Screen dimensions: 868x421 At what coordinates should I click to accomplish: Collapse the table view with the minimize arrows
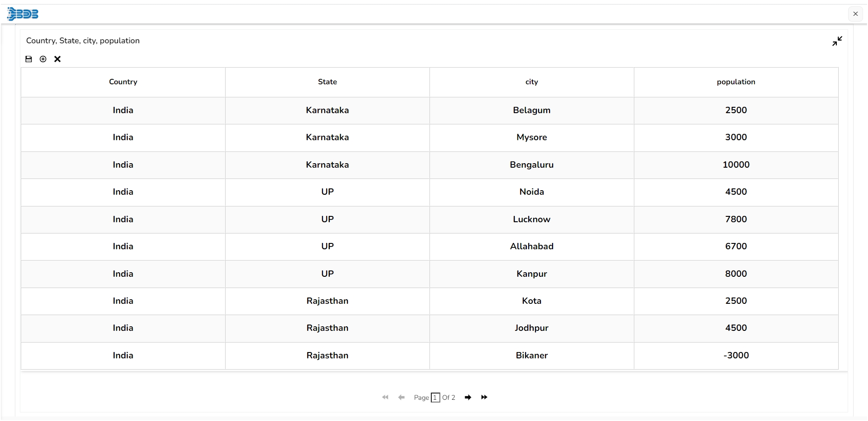[837, 41]
